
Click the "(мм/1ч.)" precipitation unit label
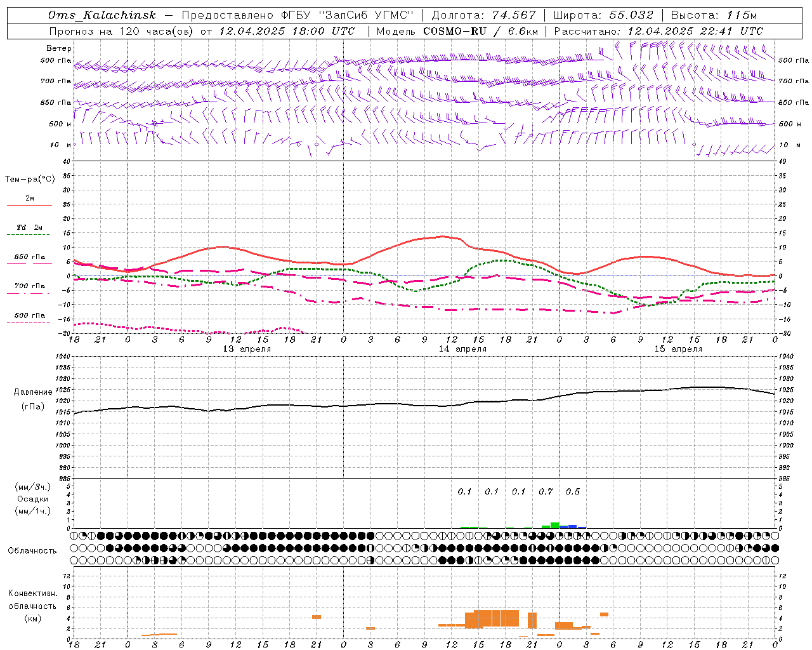tap(33, 511)
